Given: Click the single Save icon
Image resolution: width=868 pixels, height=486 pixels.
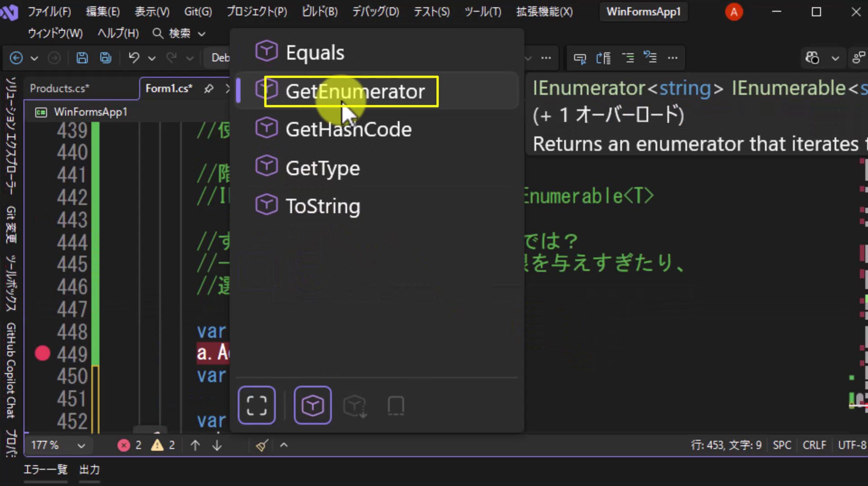Looking at the screenshot, I should [82, 58].
